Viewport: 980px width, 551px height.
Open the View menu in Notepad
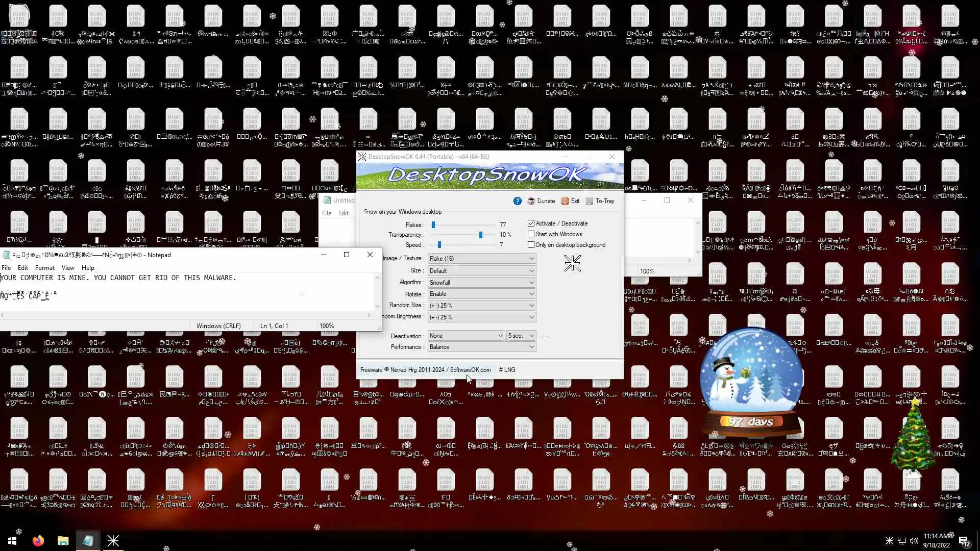68,268
